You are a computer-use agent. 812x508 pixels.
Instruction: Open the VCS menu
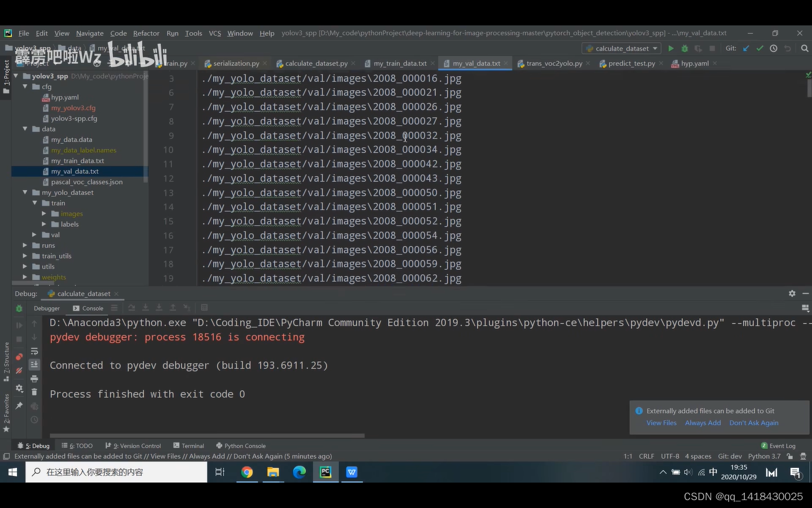[215, 33]
